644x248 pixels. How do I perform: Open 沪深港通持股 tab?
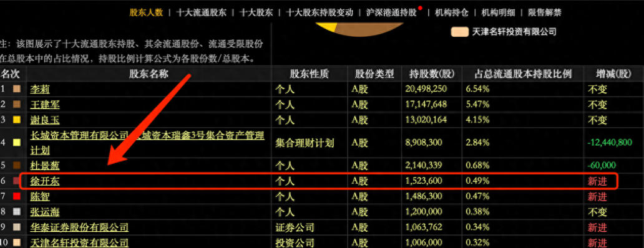tap(391, 12)
